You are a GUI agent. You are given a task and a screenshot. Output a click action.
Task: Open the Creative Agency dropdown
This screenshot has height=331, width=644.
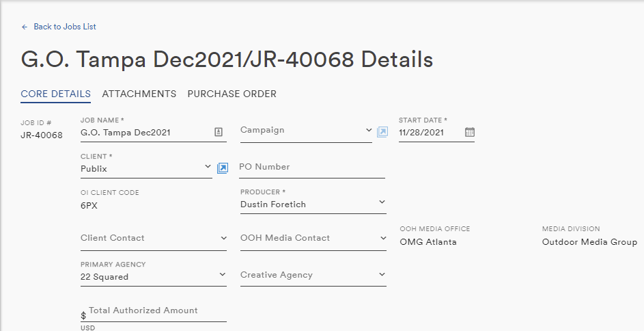pos(313,275)
